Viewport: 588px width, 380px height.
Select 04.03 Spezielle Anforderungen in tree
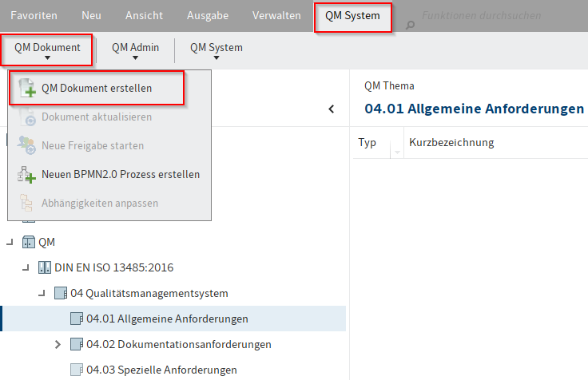point(161,370)
